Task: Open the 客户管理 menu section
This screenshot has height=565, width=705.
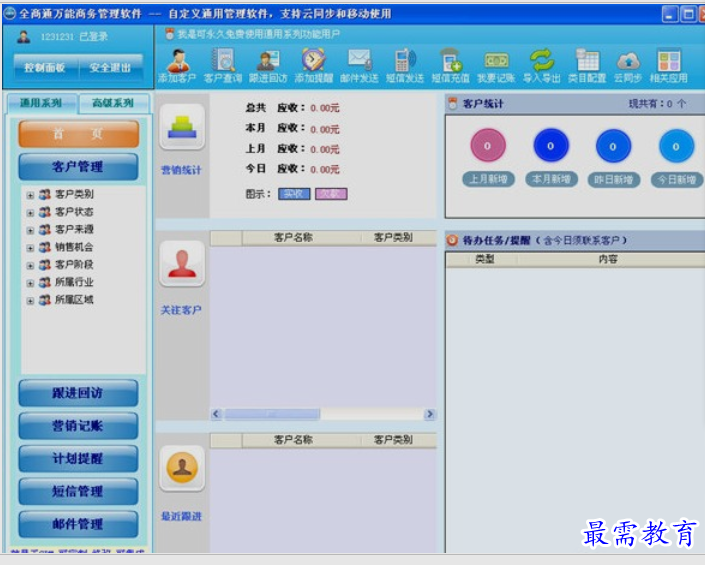Action: 78,167
